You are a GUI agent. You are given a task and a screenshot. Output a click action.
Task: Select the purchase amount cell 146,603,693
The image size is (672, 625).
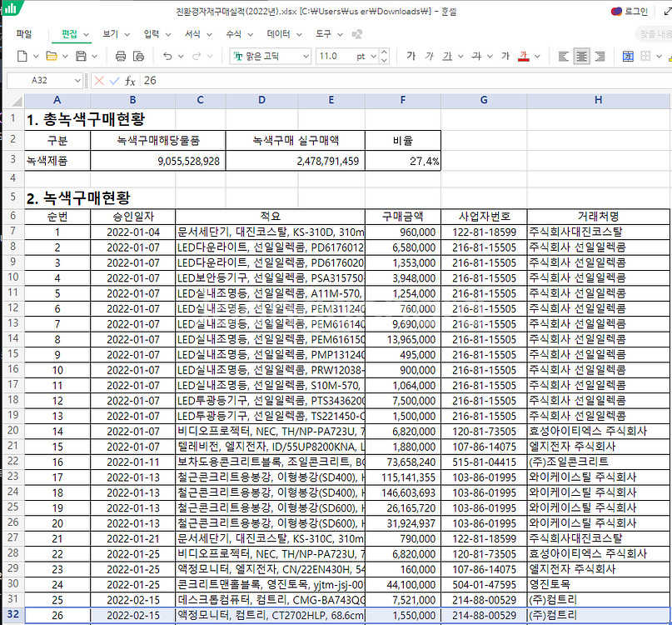(403, 492)
